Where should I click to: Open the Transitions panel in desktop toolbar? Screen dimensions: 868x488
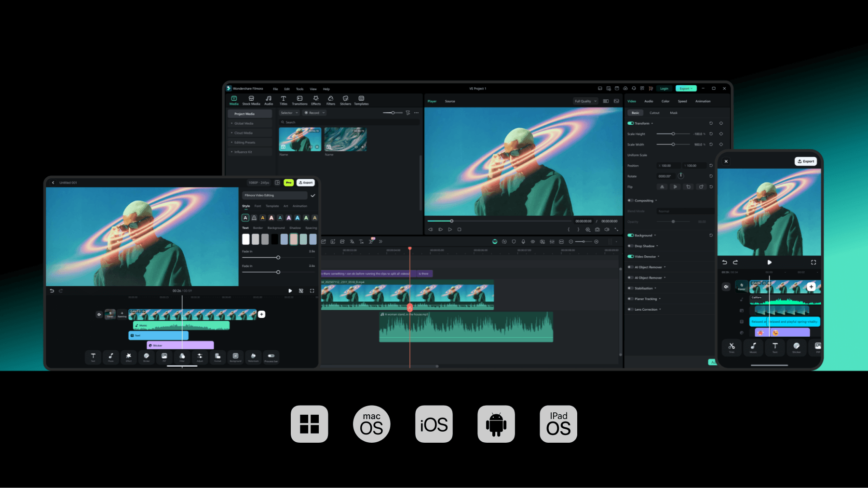pyautogui.click(x=299, y=100)
